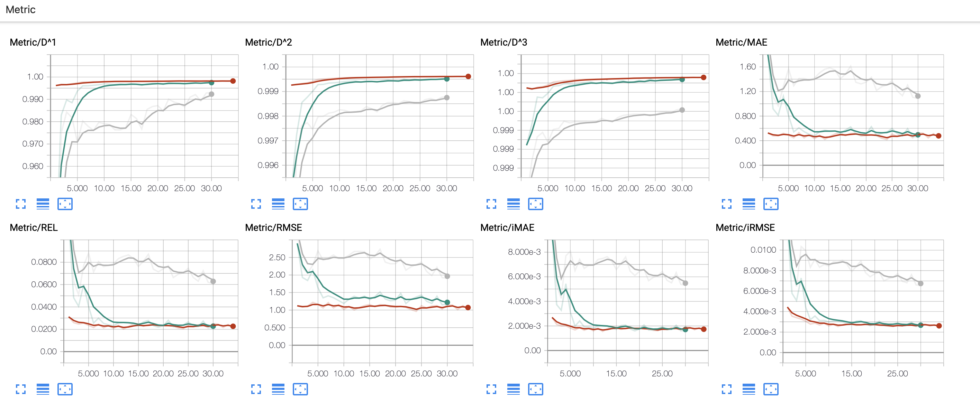The image size is (980, 412).
Task: Toggle y-axis log scale for Metric/MAE
Action: coord(748,204)
